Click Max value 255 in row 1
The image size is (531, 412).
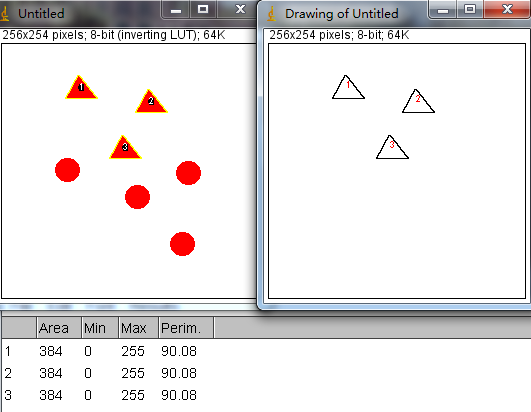133,351
